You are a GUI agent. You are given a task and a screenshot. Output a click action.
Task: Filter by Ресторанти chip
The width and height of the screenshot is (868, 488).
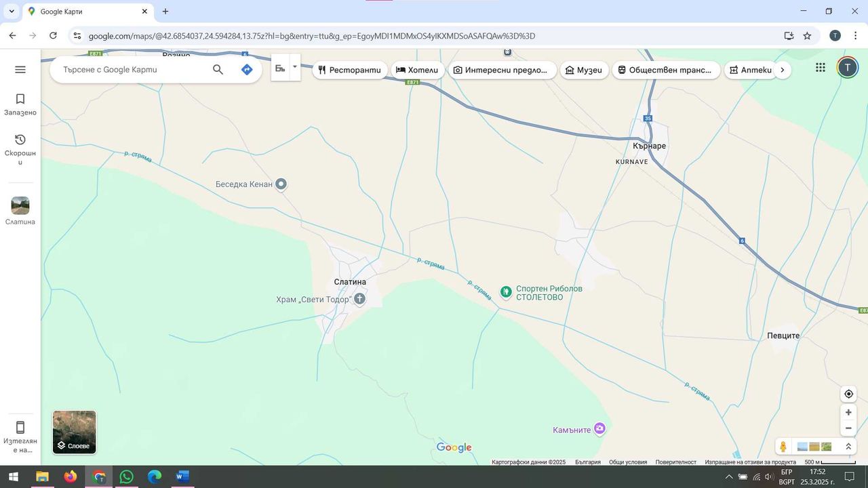point(351,70)
